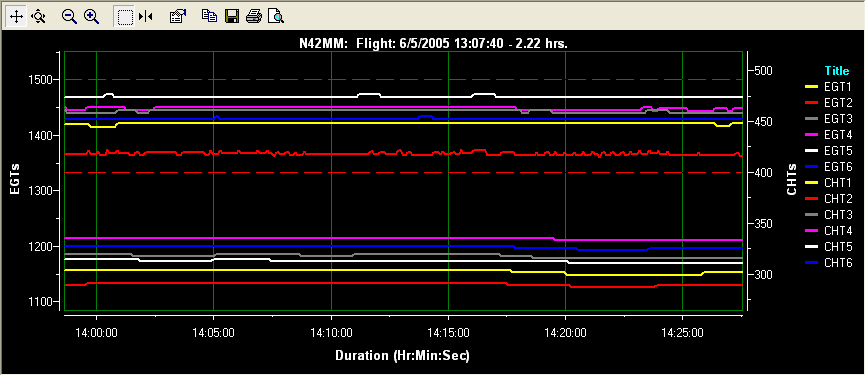Activate the zoom-scroll magnifier tool

tap(38, 17)
